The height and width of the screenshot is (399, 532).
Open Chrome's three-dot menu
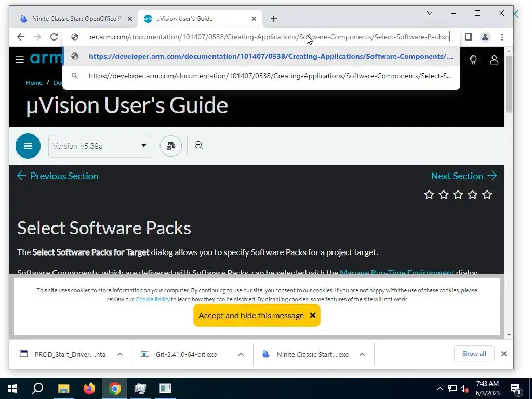(502, 37)
